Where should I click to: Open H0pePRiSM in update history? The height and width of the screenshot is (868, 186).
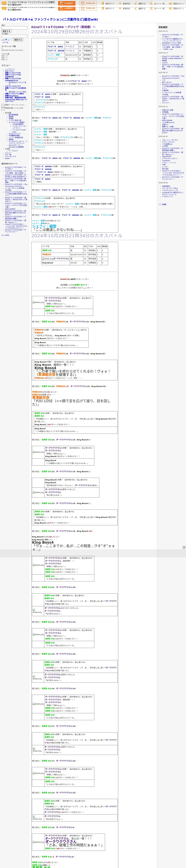167,156
